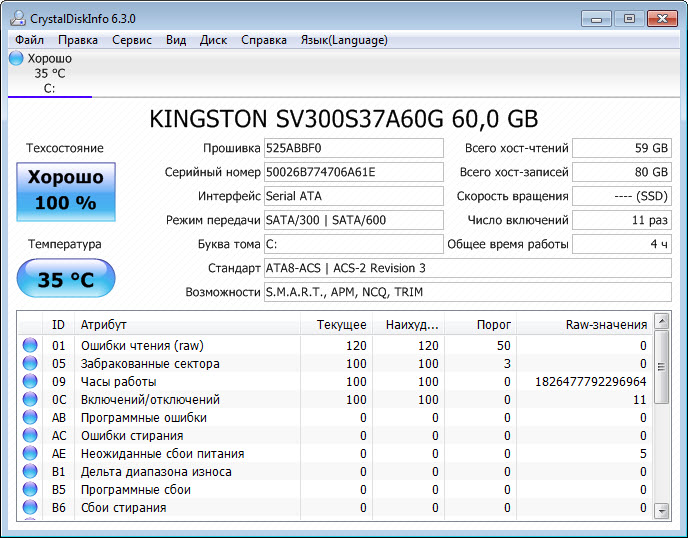Click the blue status icon for attribute 01
The width and height of the screenshot is (688, 538).
click(30, 346)
